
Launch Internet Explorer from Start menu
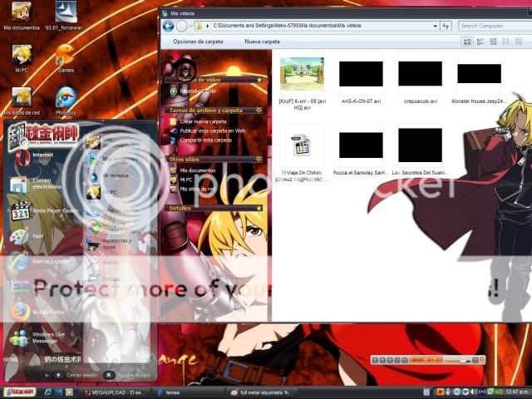pos(40,262)
